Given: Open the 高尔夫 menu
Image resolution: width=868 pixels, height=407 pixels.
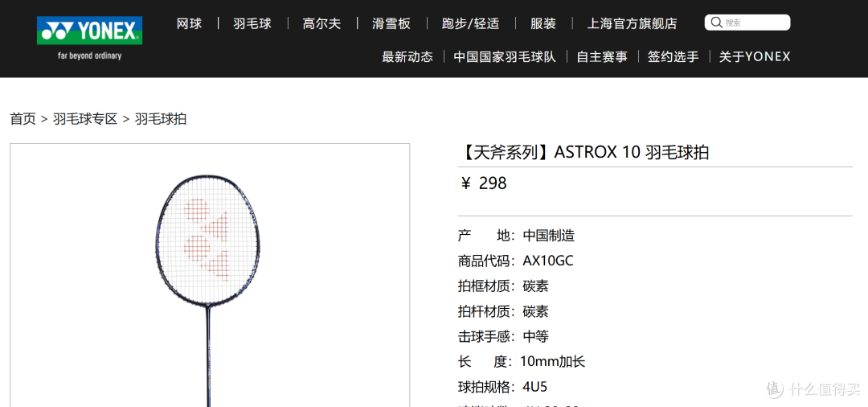Looking at the screenshot, I should (x=321, y=24).
